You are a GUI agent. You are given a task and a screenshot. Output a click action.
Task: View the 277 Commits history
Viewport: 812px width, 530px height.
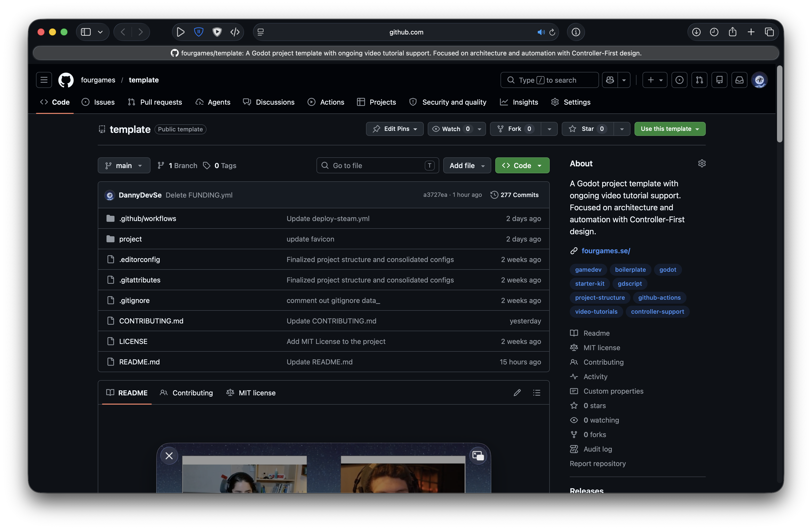[514, 195]
